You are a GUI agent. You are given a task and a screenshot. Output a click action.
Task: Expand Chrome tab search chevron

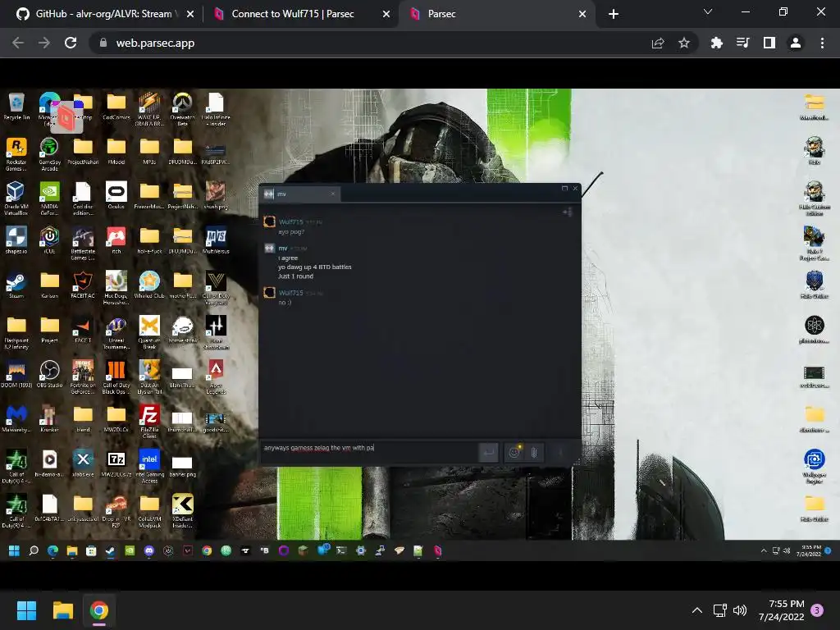708,11
